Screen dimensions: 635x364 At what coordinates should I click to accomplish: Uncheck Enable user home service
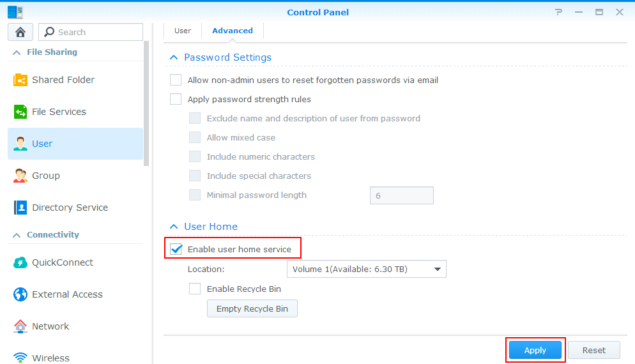(176, 249)
